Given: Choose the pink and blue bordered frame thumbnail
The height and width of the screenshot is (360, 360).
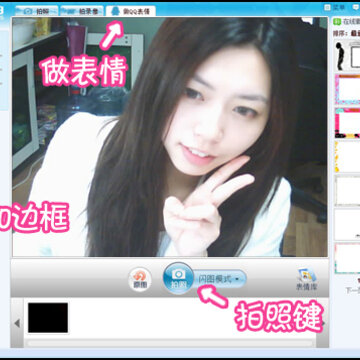Looking at the screenshot, I should pyautogui.click(x=347, y=89).
